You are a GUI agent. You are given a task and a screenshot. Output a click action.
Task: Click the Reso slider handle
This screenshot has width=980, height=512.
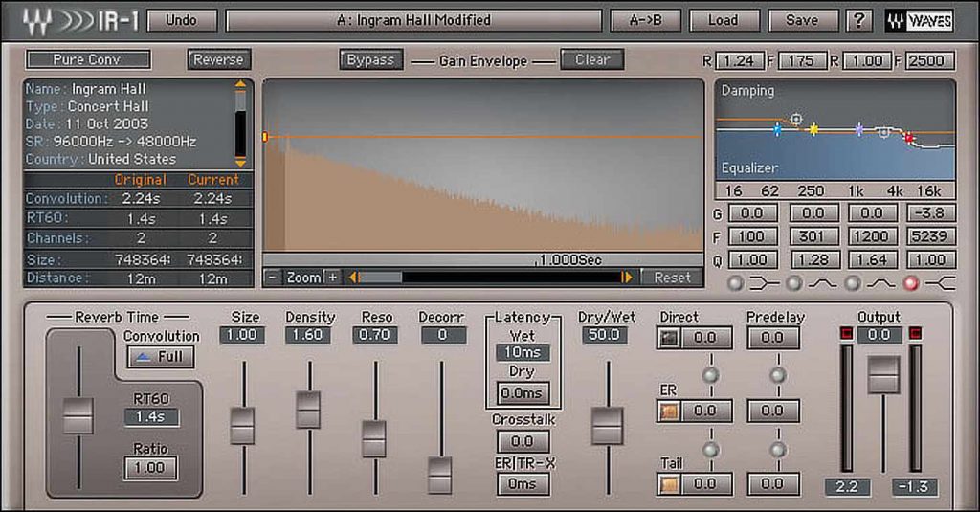374,439
